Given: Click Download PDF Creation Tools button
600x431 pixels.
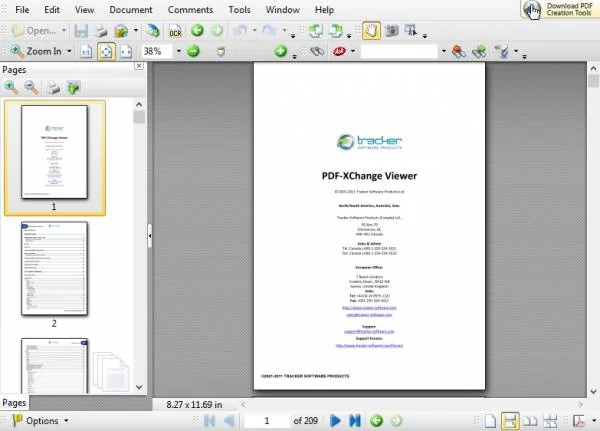Looking at the screenshot, I should coord(559,9).
